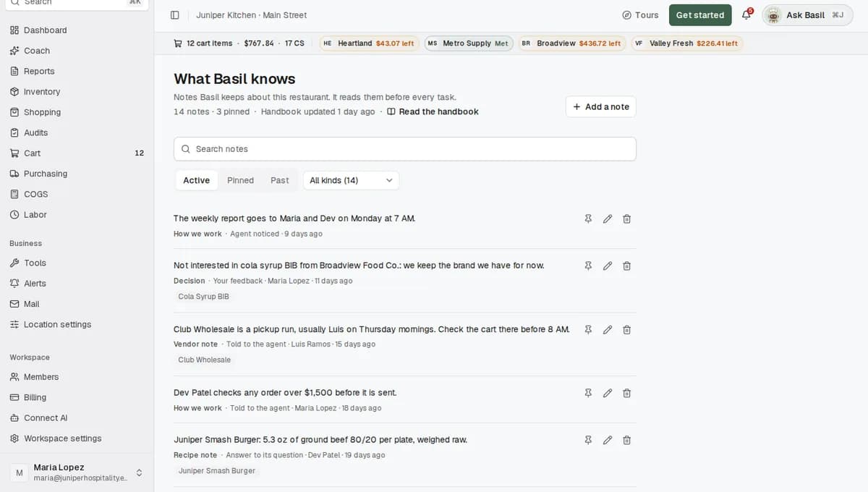Edit the Juniper Smash Burger note

click(608, 440)
